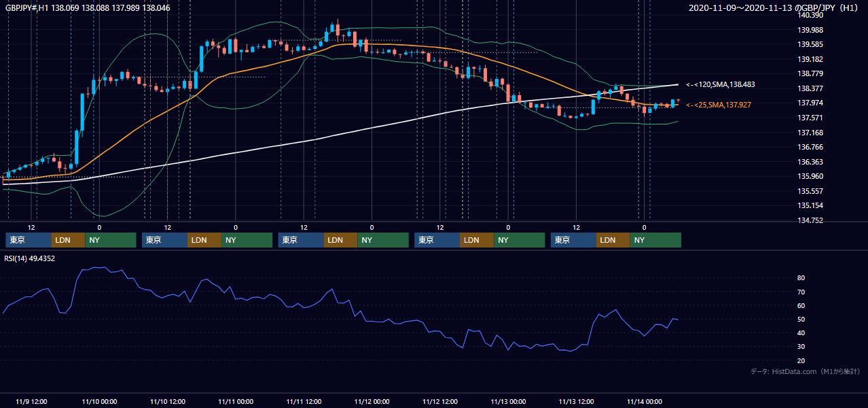
Task: Select the 東京 session block for 11/12
Action: (x=437, y=240)
